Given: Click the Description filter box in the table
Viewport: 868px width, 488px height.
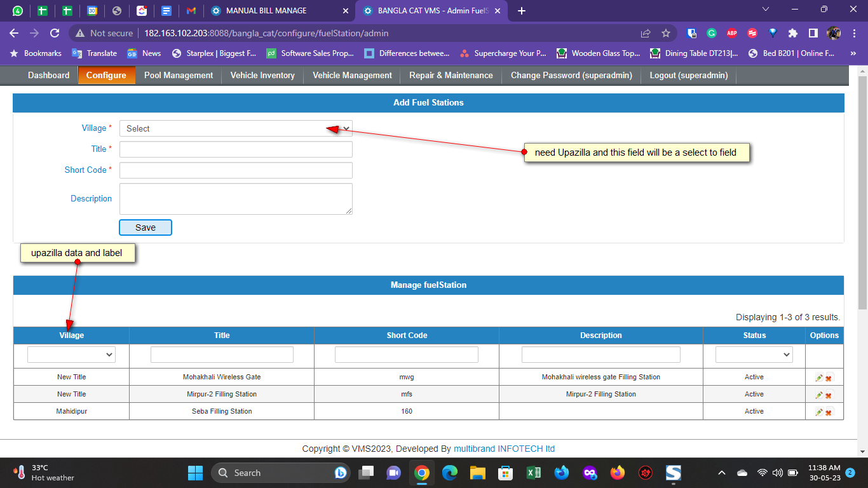Looking at the screenshot, I should coord(601,355).
